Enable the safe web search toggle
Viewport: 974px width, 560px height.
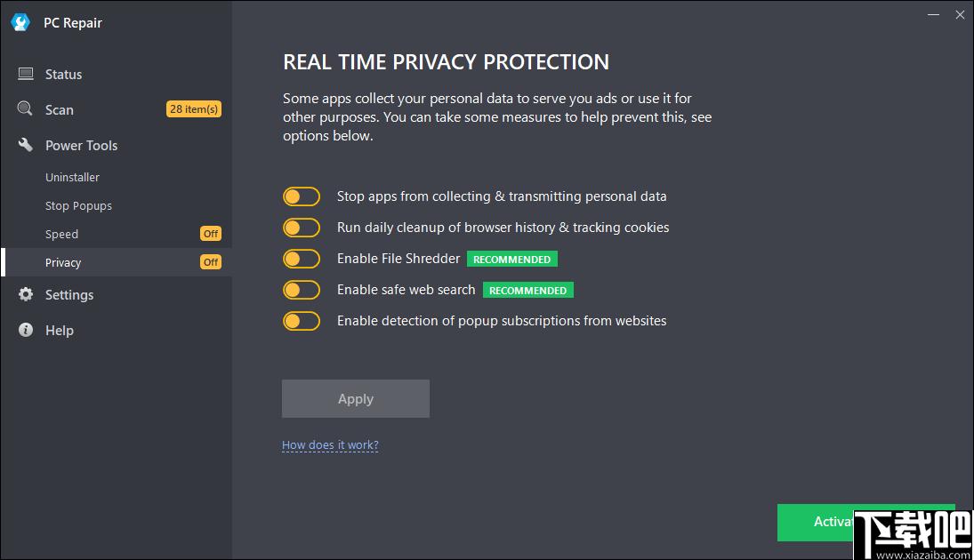302,289
